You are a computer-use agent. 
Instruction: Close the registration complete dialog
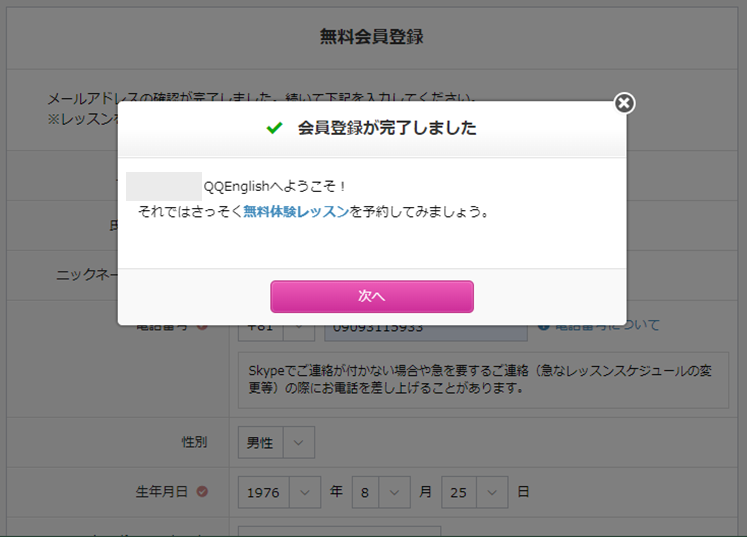click(624, 103)
